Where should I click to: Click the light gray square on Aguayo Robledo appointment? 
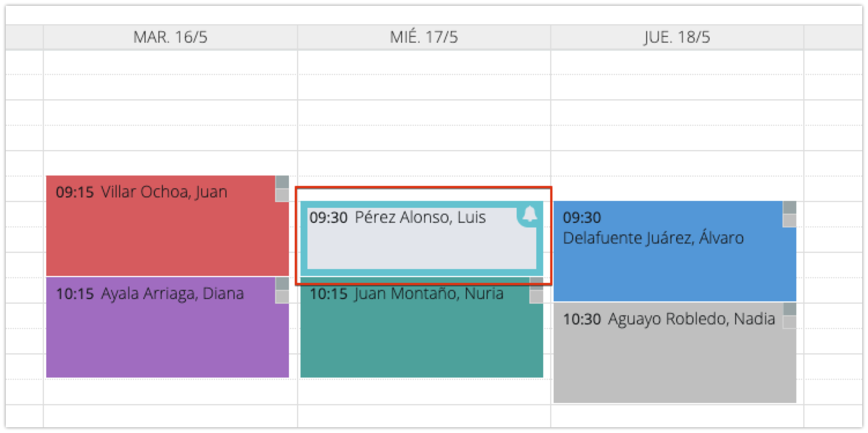pyautogui.click(x=789, y=322)
